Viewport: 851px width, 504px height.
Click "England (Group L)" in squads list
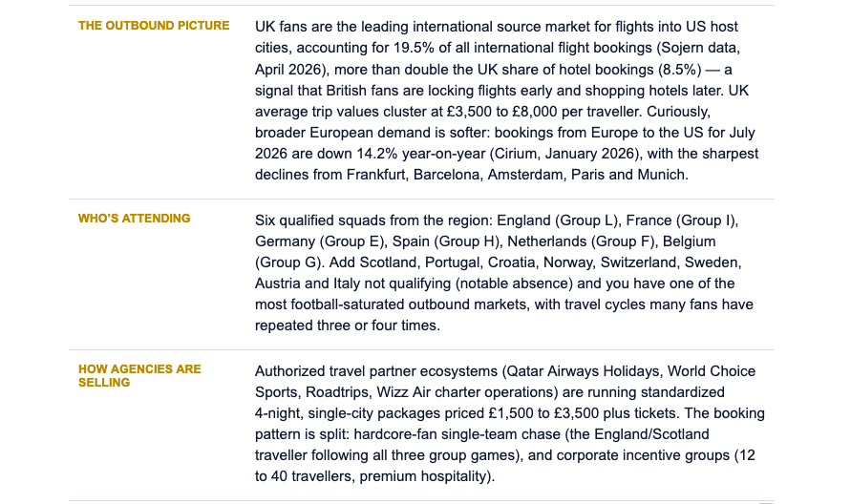tap(558, 220)
